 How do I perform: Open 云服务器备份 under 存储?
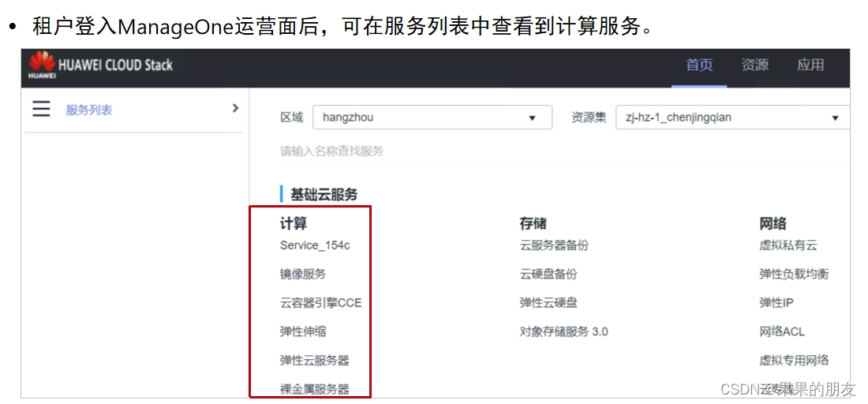pos(554,245)
